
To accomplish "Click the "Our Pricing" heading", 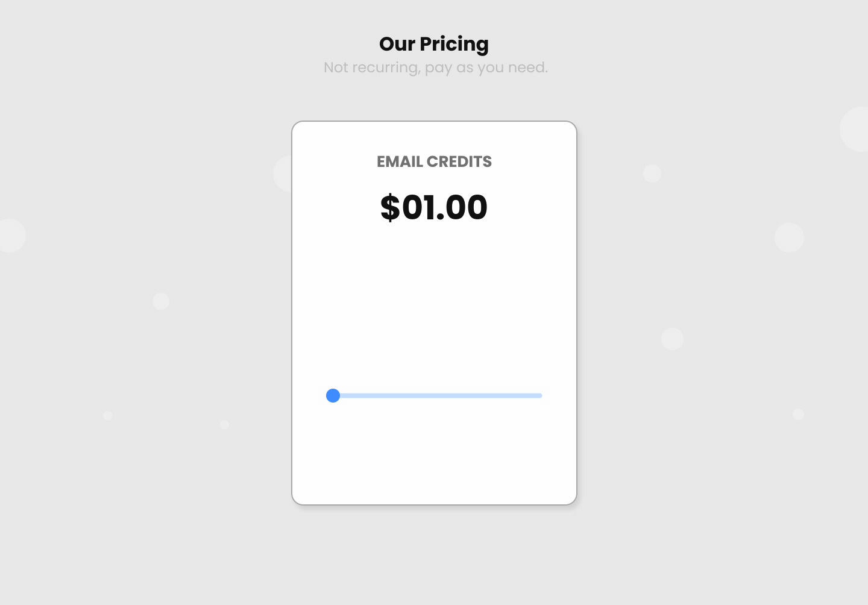I will coord(434,44).
